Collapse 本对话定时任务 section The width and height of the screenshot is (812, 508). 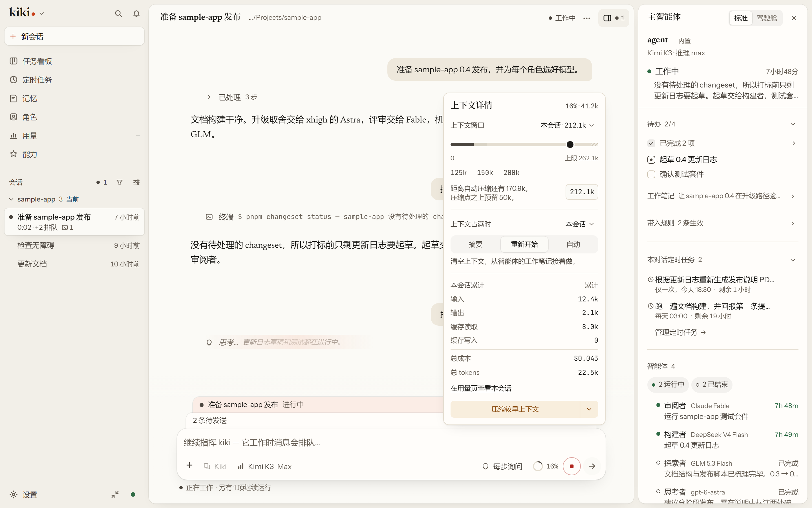tap(793, 260)
